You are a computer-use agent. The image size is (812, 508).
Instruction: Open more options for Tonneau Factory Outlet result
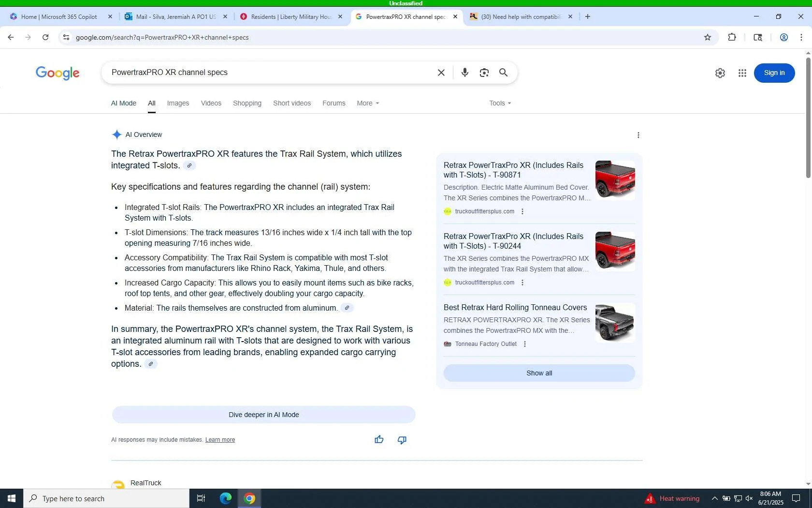pos(524,344)
